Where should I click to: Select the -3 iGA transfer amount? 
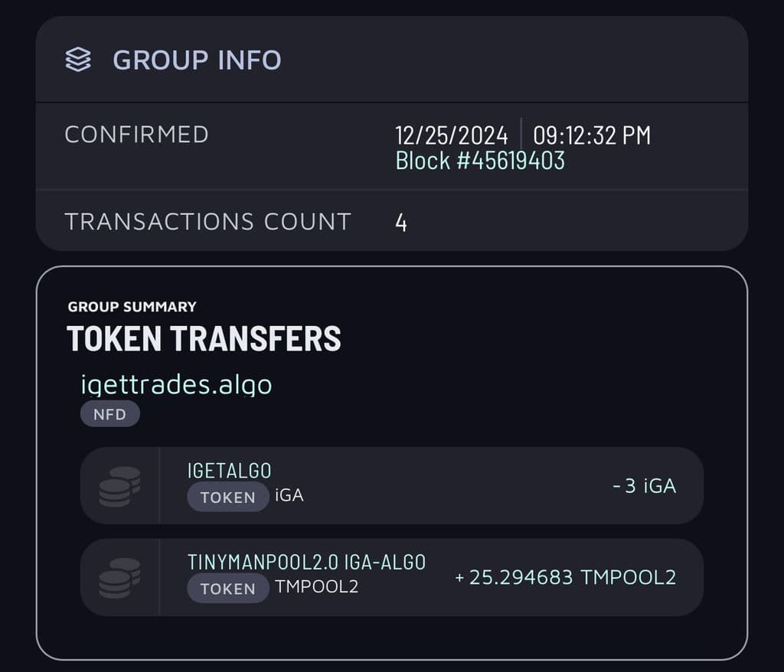tap(645, 486)
